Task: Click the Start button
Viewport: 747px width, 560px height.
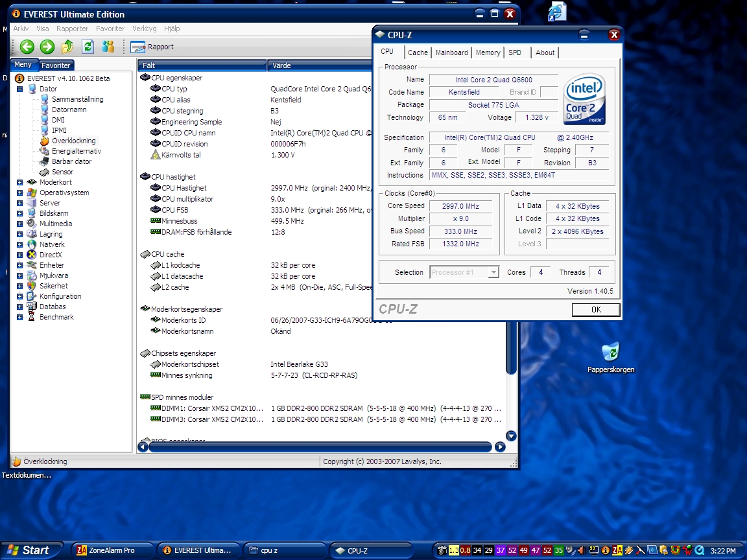Action: [30, 550]
